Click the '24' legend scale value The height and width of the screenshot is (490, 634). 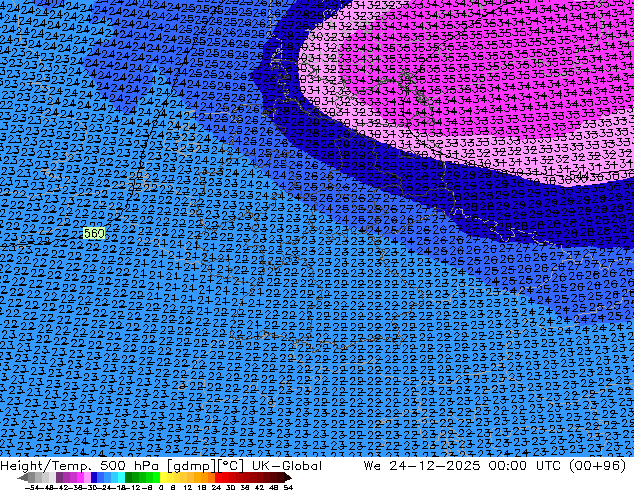coord(216,487)
